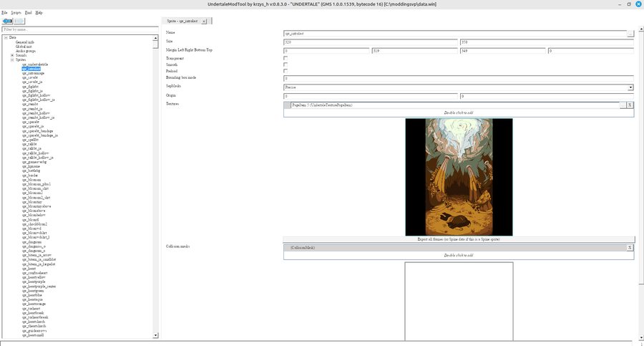
Task: Select the highlighted spr_introlast item
Action: click(31, 69)
